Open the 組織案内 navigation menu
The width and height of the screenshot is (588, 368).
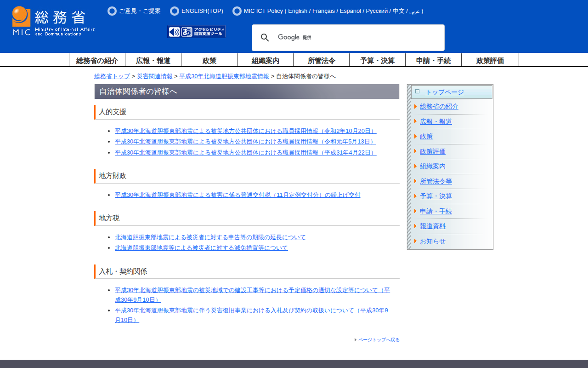(x=265, y=61)
